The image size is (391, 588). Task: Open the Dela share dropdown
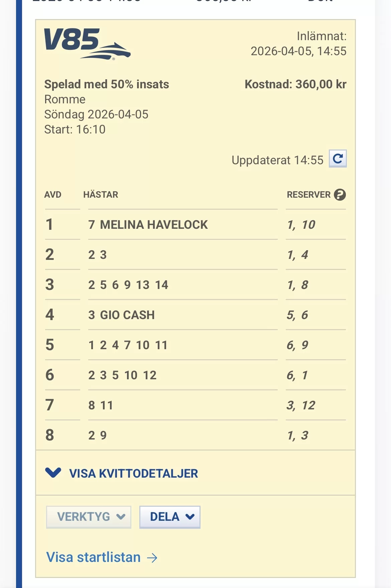tap(170, 517)
